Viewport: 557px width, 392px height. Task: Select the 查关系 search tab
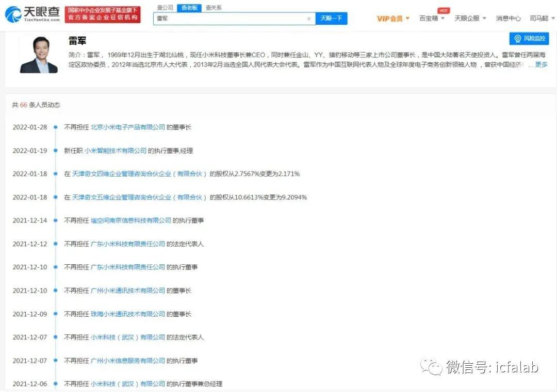[x=213, y=7]
